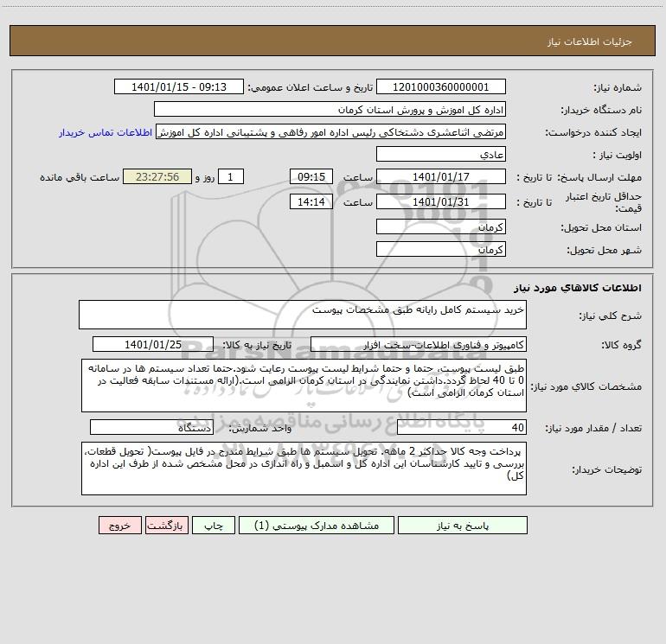Click the label 'مشخصات کالای مورد نیاز:'
The height and width of the screenshot is (644, 666).
pos(586,386)
